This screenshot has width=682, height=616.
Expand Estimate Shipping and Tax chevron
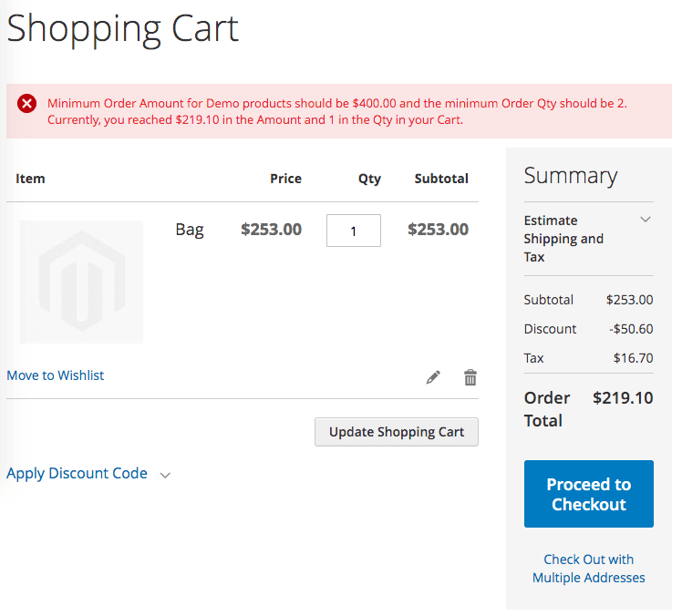point(646,220)
